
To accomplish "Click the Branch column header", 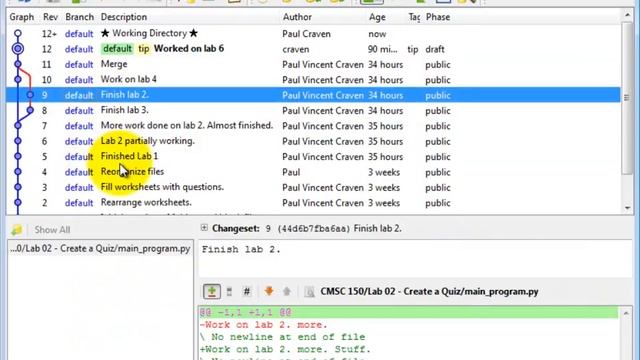I will point(79,17).
